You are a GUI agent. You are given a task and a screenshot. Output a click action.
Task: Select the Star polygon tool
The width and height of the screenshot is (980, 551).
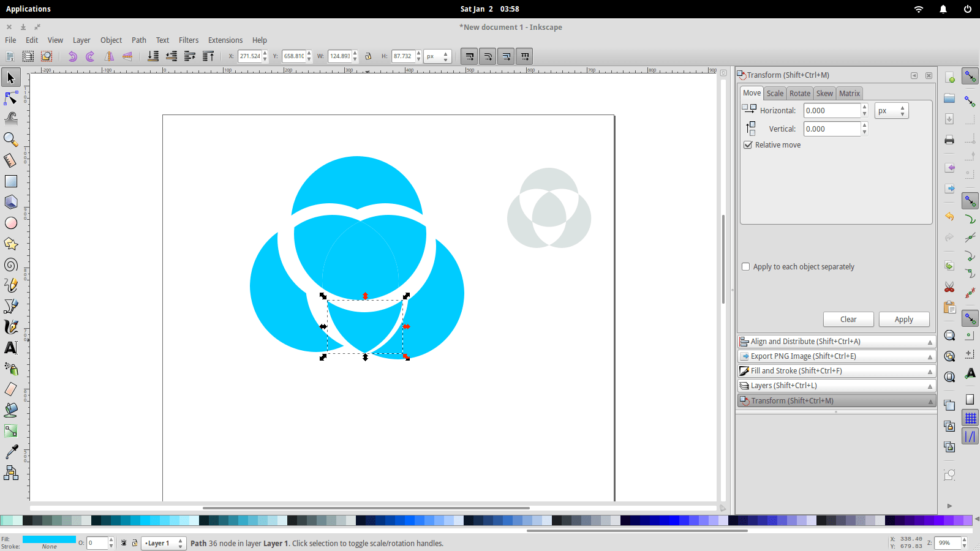tap(11, 244)
